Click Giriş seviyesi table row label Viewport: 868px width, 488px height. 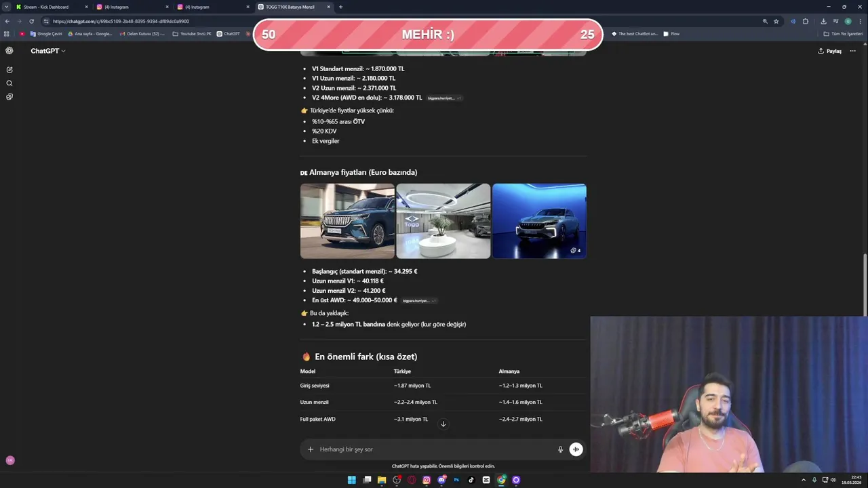point(315,386)
